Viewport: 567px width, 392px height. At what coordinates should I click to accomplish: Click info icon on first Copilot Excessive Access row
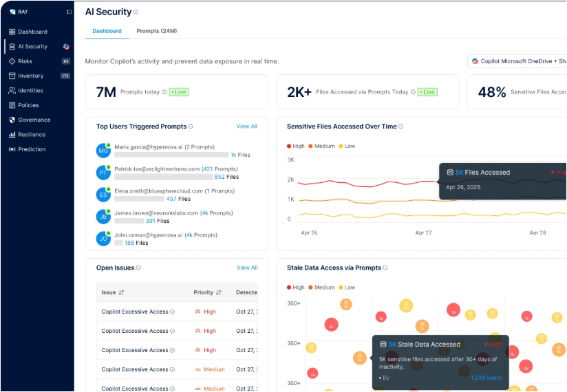tap(173, 312)
